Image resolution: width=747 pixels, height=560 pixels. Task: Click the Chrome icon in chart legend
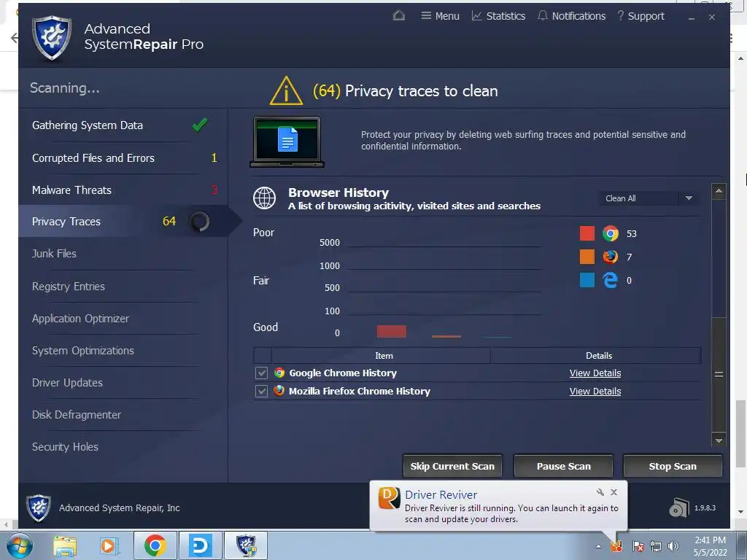pyautogui.click(x=611, y=233)
